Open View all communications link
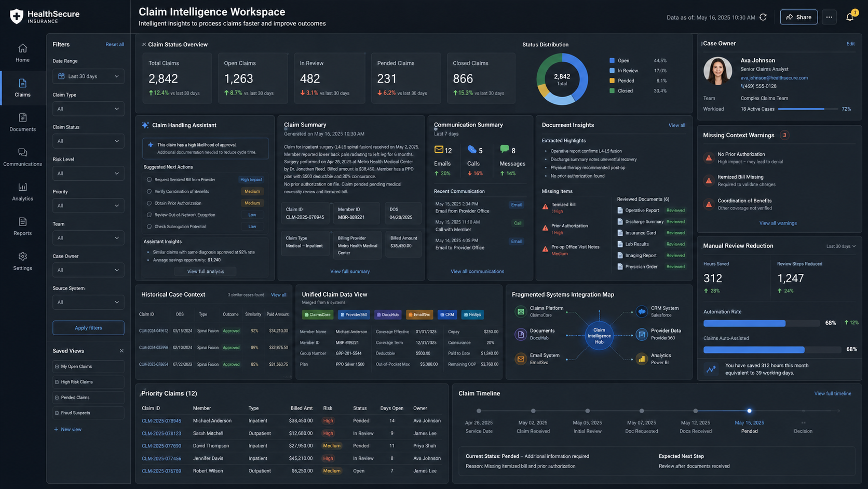This screenshot has height=489, width=868. pos(477,271)
